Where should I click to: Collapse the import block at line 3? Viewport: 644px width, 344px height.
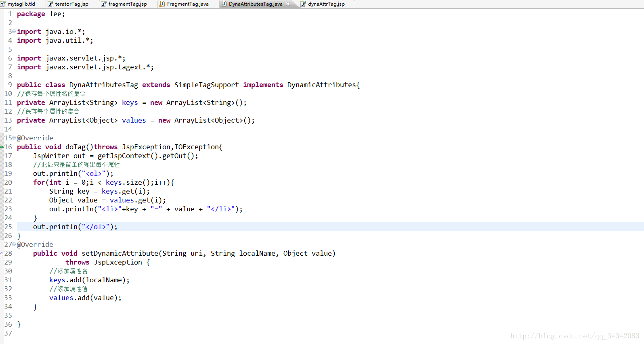point(14,31)
